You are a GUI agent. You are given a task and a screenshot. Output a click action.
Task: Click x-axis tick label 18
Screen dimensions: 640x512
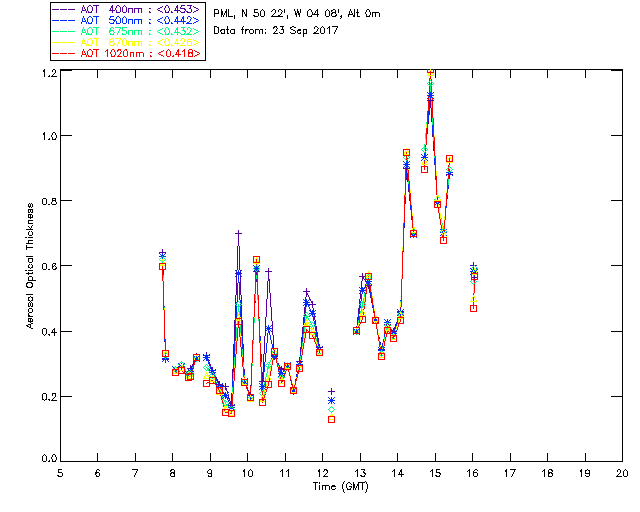click(547, 473)
